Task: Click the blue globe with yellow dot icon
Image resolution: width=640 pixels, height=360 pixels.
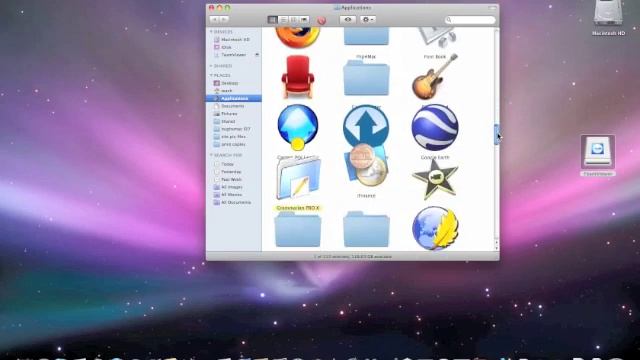Action: click(x=298, y=127)
